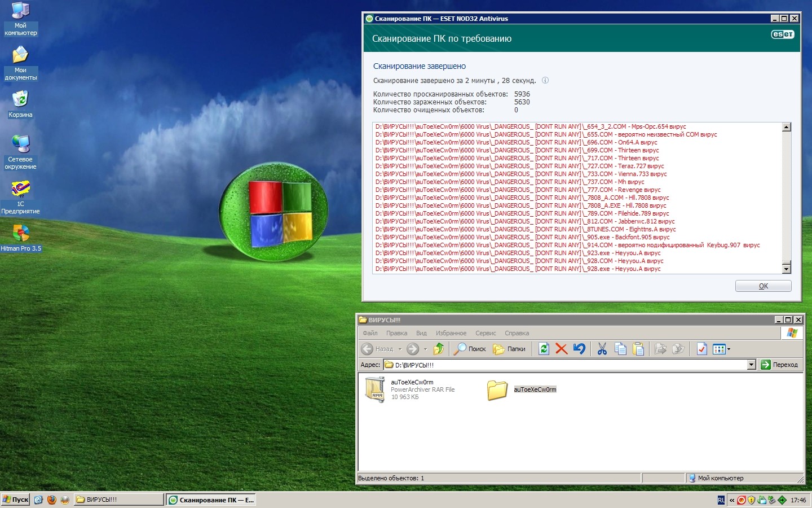Click the Refresh icon in Explorer toolbar

tap(544, 349)
